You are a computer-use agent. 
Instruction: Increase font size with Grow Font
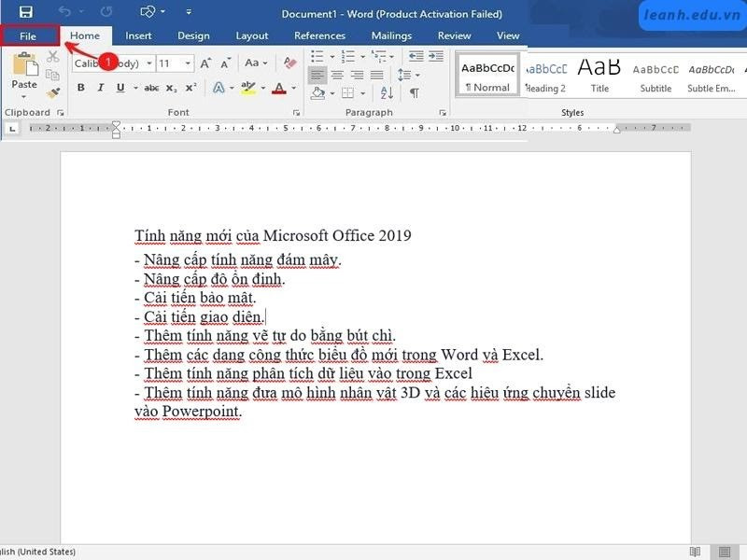coord(205,63)
